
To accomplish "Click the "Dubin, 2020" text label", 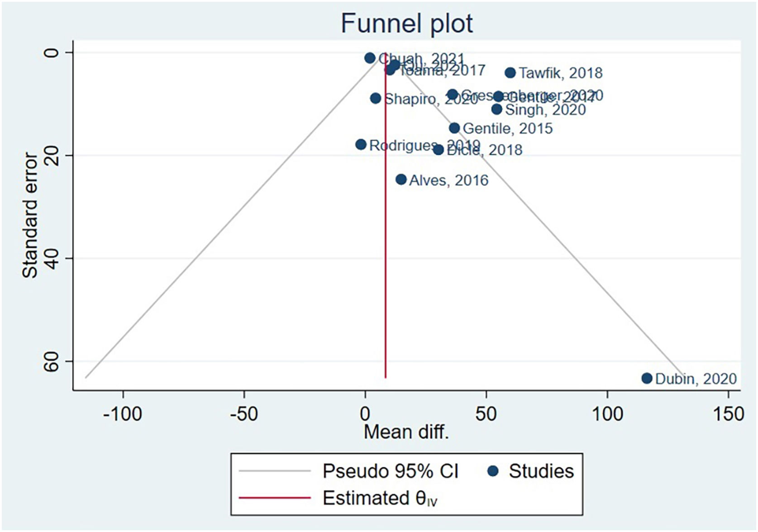I will click(696, 379).
